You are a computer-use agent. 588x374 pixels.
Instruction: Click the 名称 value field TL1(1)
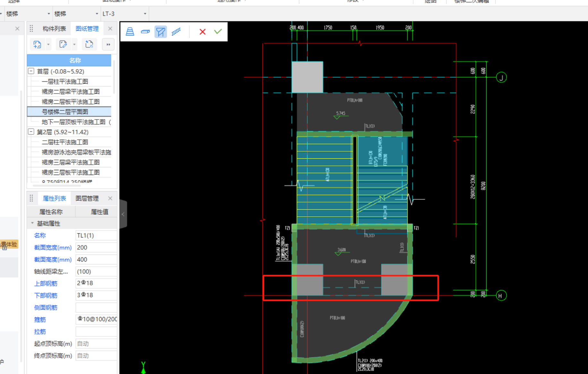96,235
